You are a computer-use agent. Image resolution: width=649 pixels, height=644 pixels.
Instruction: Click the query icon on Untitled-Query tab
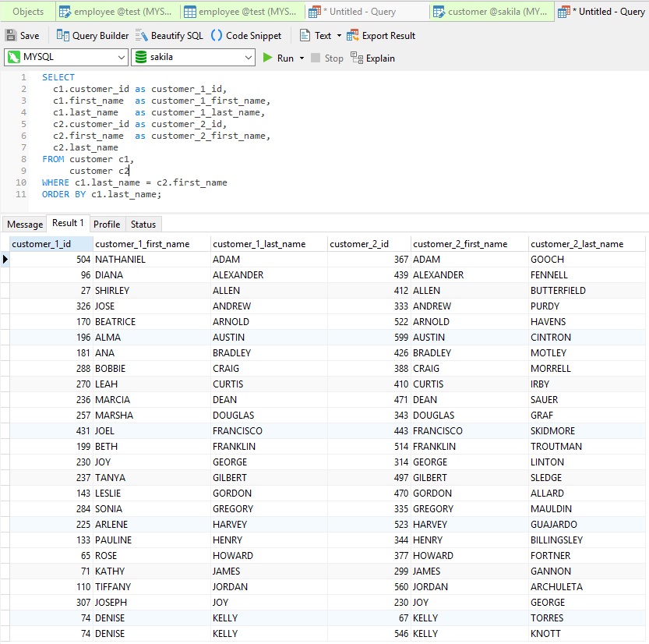pyautogui.click(x=314, y=11)
